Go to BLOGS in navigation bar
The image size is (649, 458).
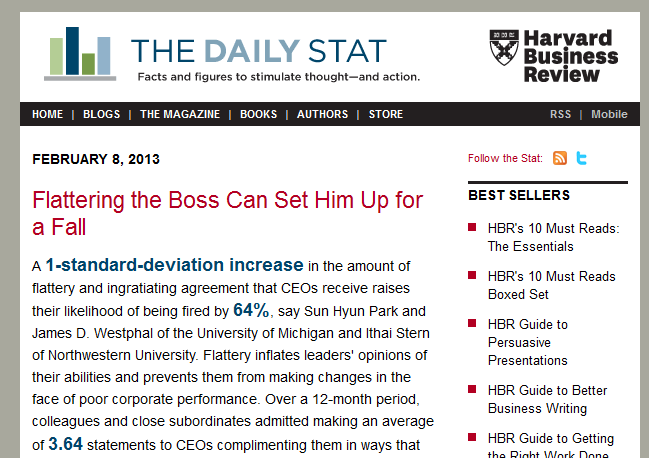click(101, 114)
